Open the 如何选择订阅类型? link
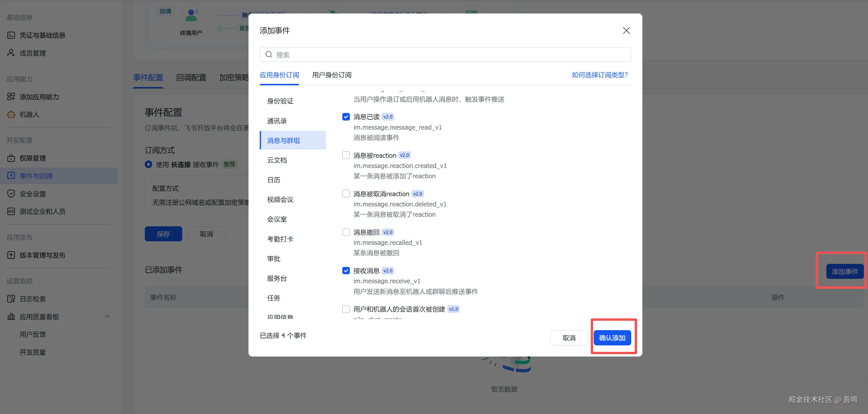 coord(600,75)
